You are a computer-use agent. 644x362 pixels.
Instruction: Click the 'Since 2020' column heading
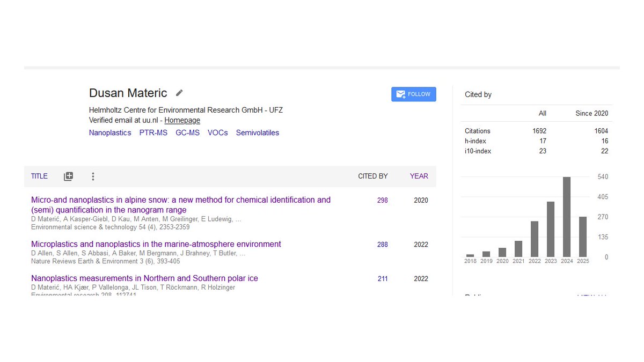pyautogui.click(x=591, y=113)
